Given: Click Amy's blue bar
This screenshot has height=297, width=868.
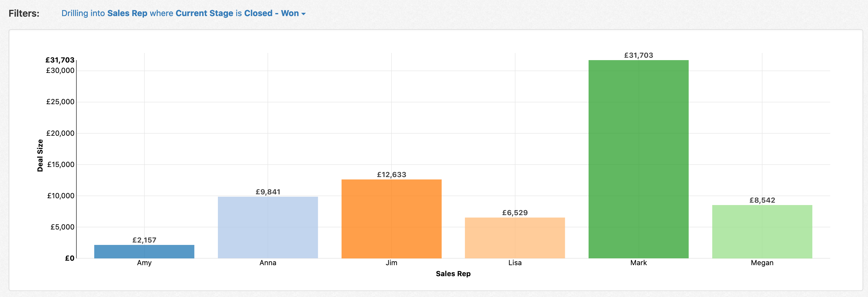Looking at the screenshot, I should tap(144, 251).
